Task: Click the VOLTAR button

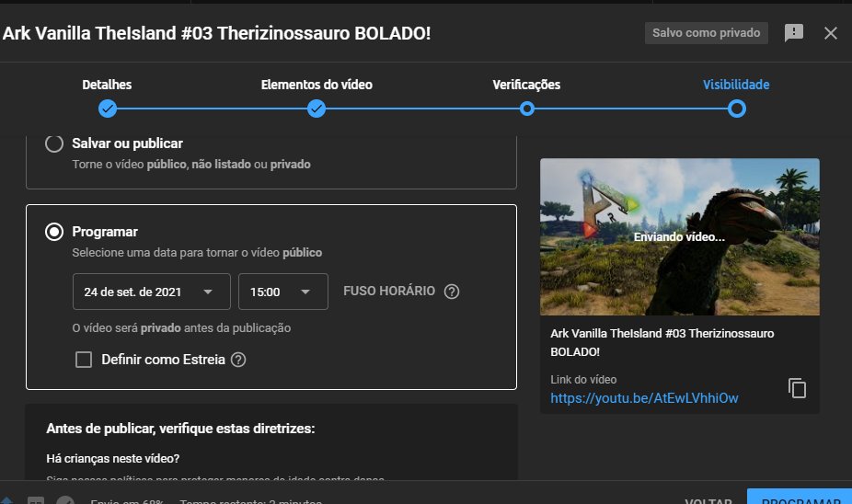Action: (x=708, y=500)
